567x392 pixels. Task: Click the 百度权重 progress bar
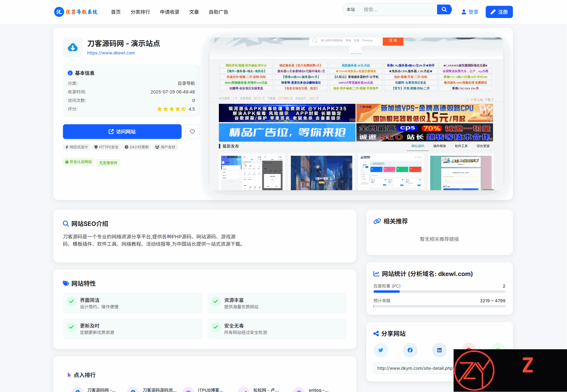439,292
